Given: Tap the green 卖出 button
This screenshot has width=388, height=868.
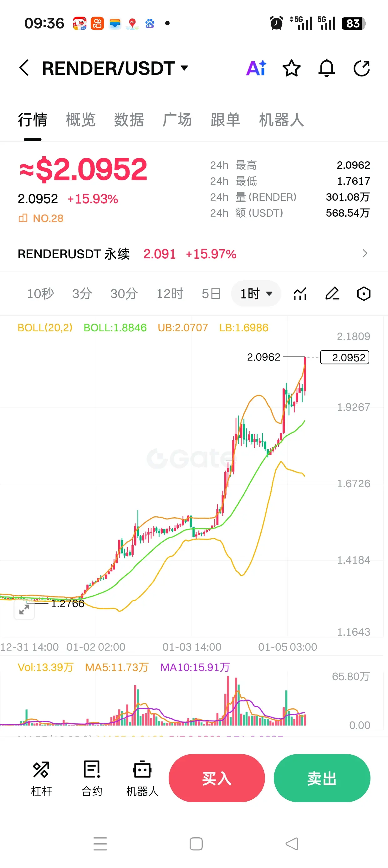Looking at the screenshot, I should (x=322, y=778).
